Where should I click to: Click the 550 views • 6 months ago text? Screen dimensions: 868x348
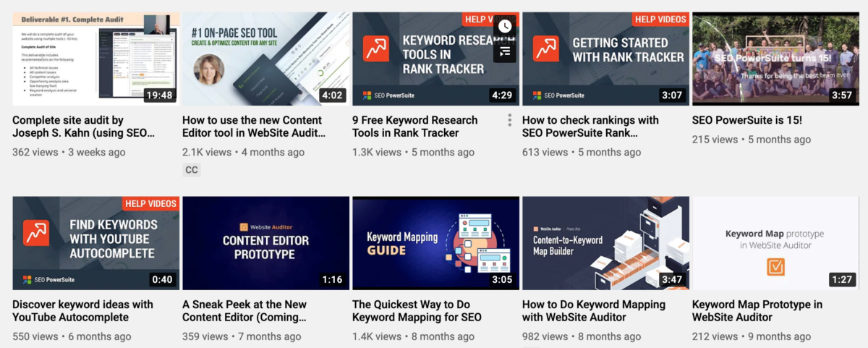click(72, 336)
